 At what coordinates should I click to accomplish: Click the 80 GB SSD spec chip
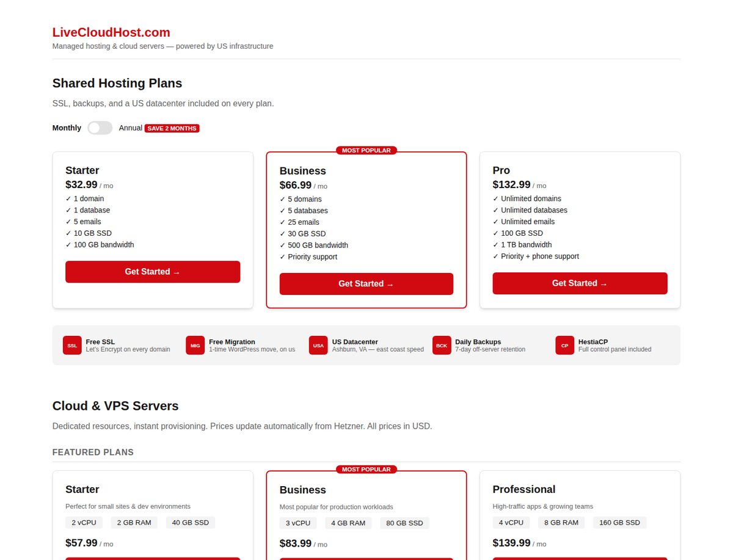405,523
